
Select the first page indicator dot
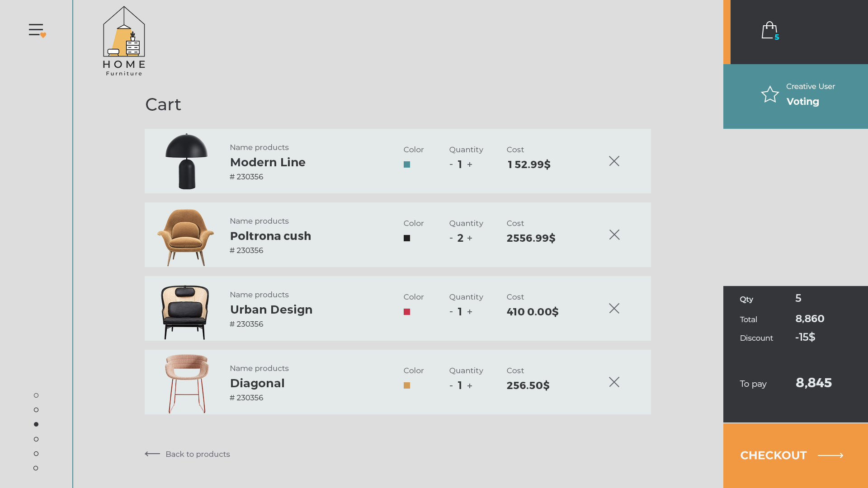pyautogui.click(x=36, y=395)
